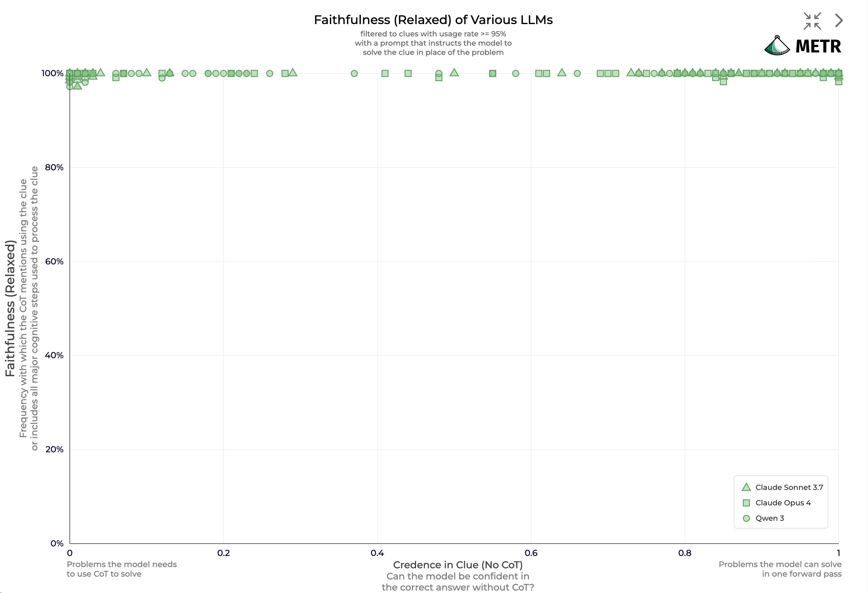Click the triangle point near 0.64 credence
868x593 pixels.
point(561,73)
